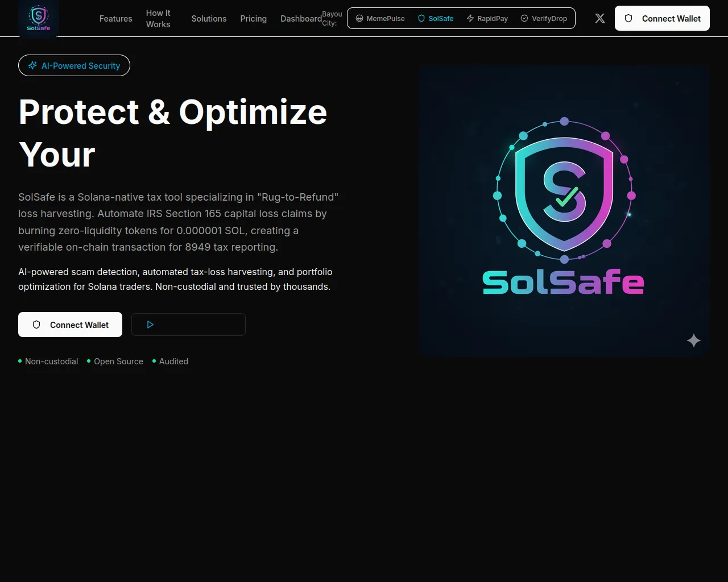Switch to the RapidPay tab
Screen dimensions: 728x582
pos(487,18)
